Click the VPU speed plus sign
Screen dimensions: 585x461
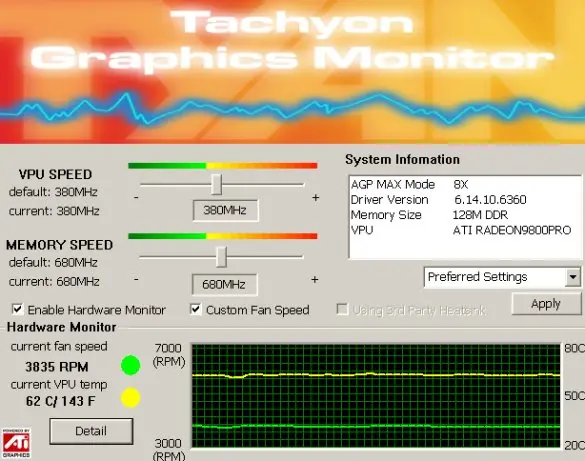(316, 198)
